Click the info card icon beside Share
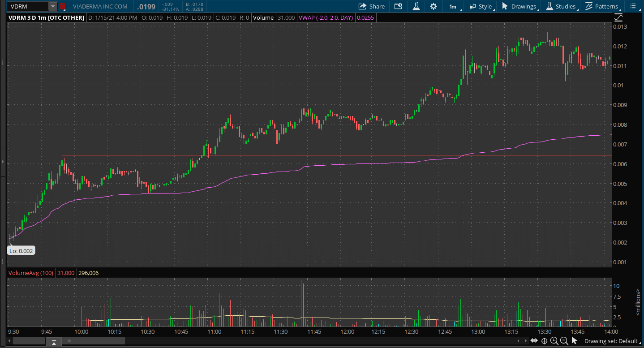 (398, 6)
